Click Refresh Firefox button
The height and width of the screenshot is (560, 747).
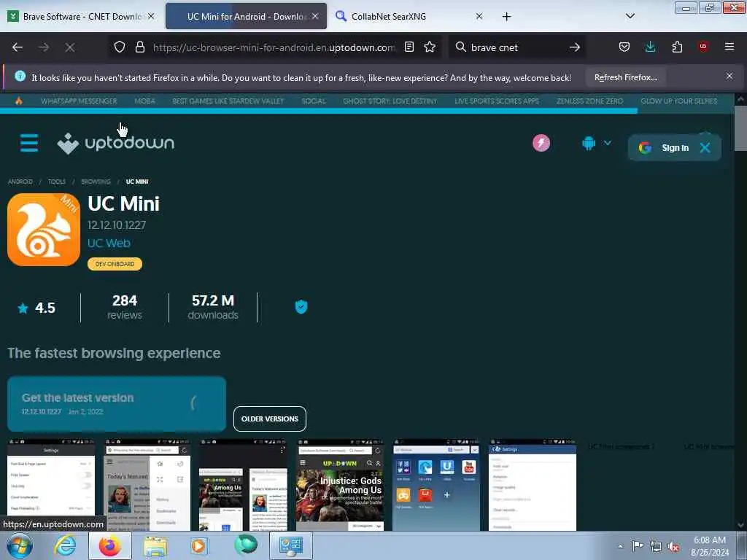point(625,77)
